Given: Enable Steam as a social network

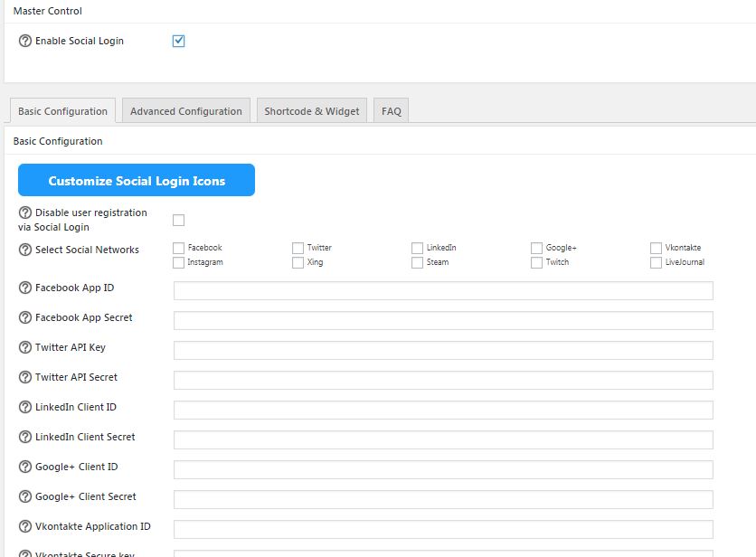Looking at the screenshot, I should point(417,262).
